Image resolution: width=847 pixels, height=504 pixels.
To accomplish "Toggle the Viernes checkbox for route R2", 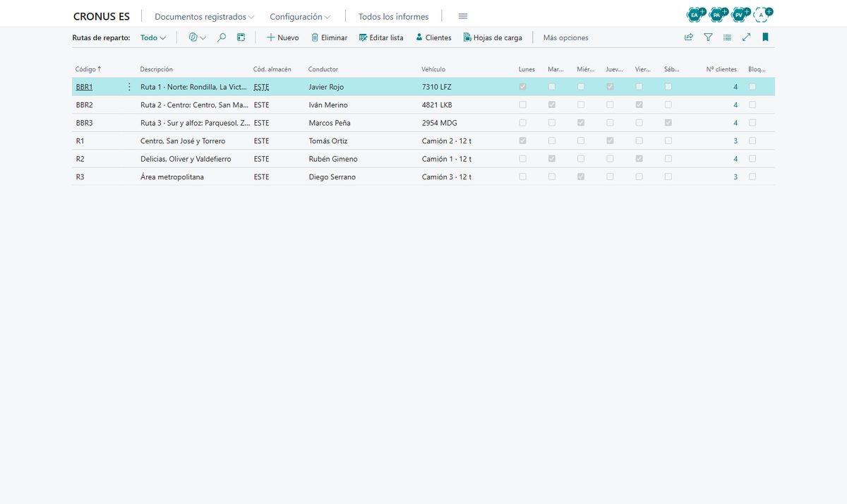I will pyautogui.click(x=639, y=159).
